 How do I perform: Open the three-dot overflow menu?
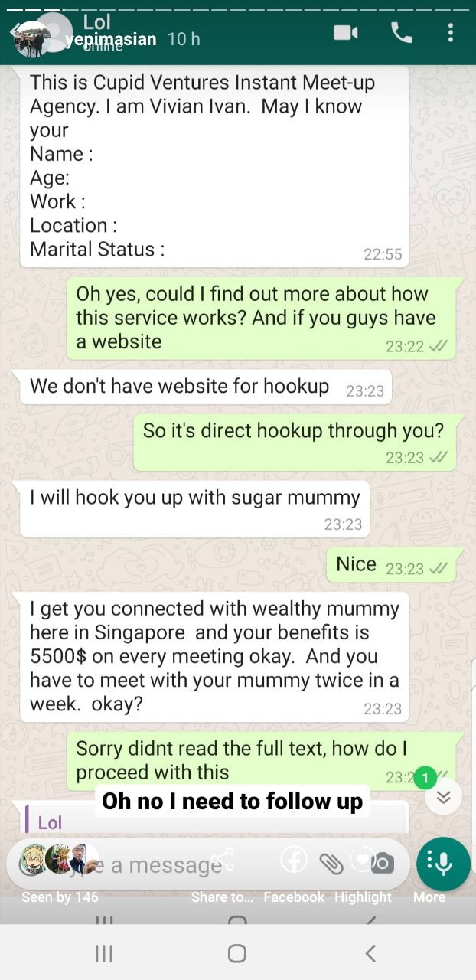pyautogui.click(x=451, y=32)
